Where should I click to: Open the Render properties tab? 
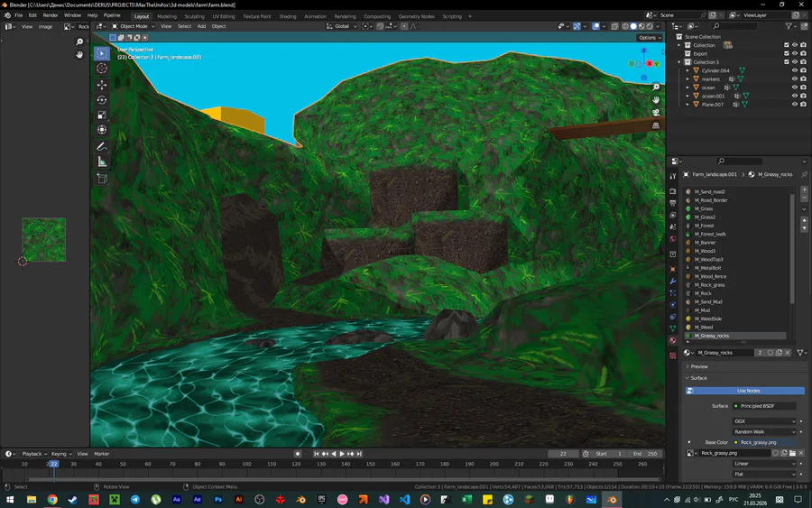pyautogui.click(x=673, y=191)
